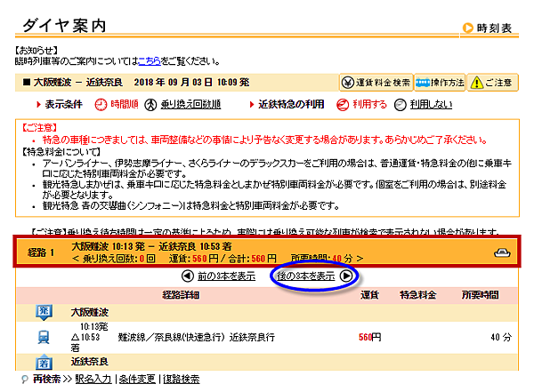Click the 近鉄特急の利用 label
The image size is (534, 392).
tap(291, 104)
